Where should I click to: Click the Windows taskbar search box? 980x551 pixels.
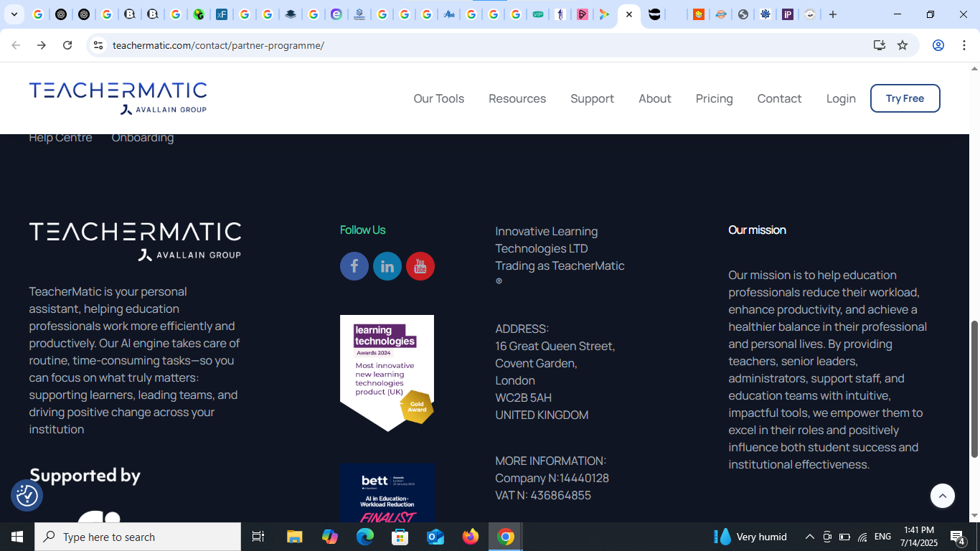138,537
